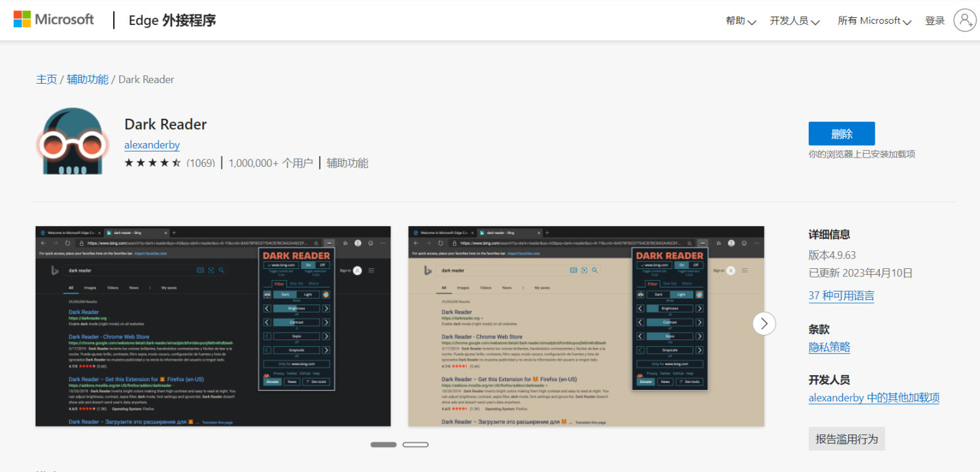
Task: Select the second carousel page indicator
Action: tap(416, 445)
